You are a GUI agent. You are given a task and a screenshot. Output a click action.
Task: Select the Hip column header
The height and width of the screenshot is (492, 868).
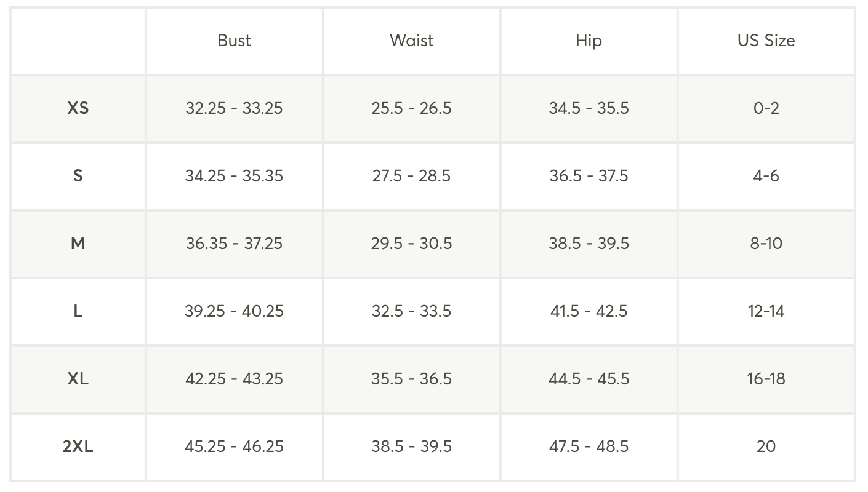coord(589,41)
